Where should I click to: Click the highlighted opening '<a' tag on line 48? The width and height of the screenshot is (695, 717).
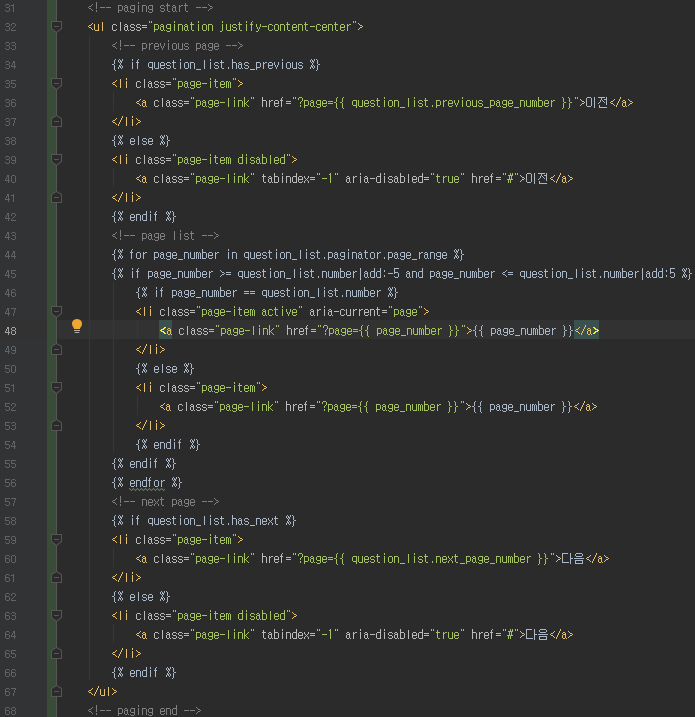[166, 331]
